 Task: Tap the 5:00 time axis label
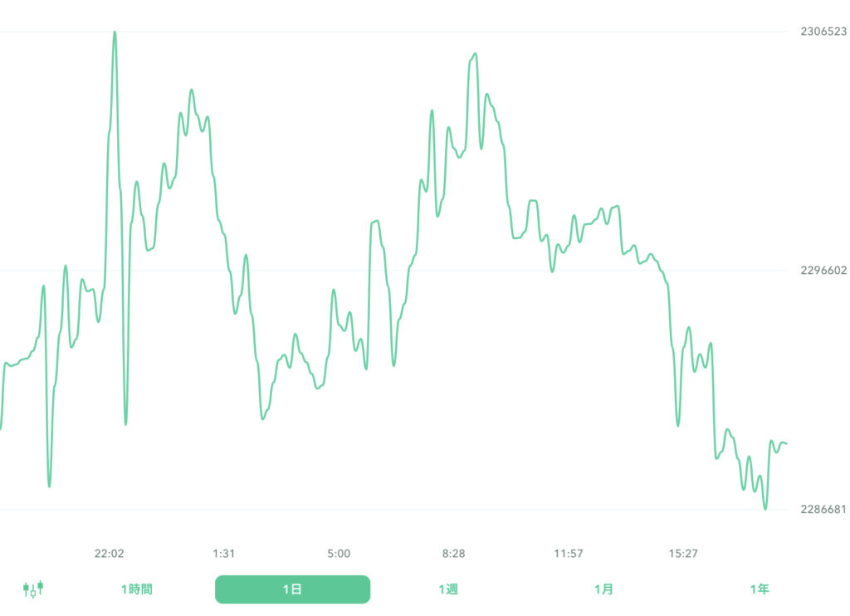pos(339,554)
